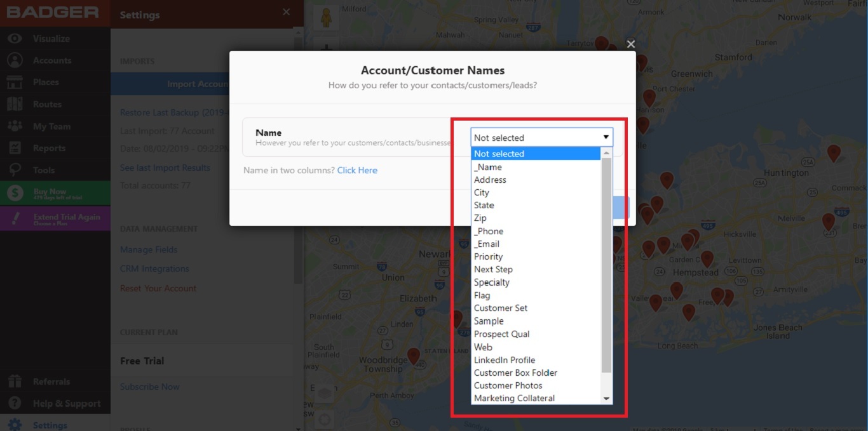Select "Customer Set" option in dropdown
This screenshot has height=431, width=868.
click(x=501, y=308)
